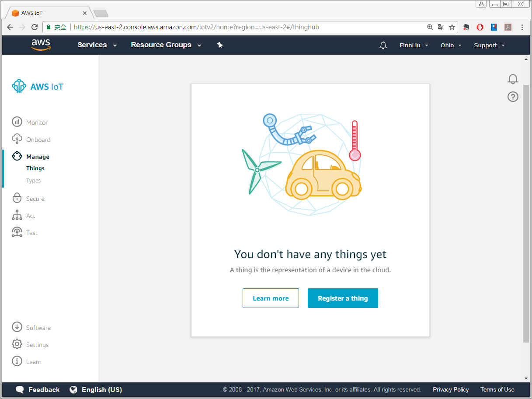532x399 pixels.
Task: Select Test in the sidebar
Action: click(x=32, y=233)
